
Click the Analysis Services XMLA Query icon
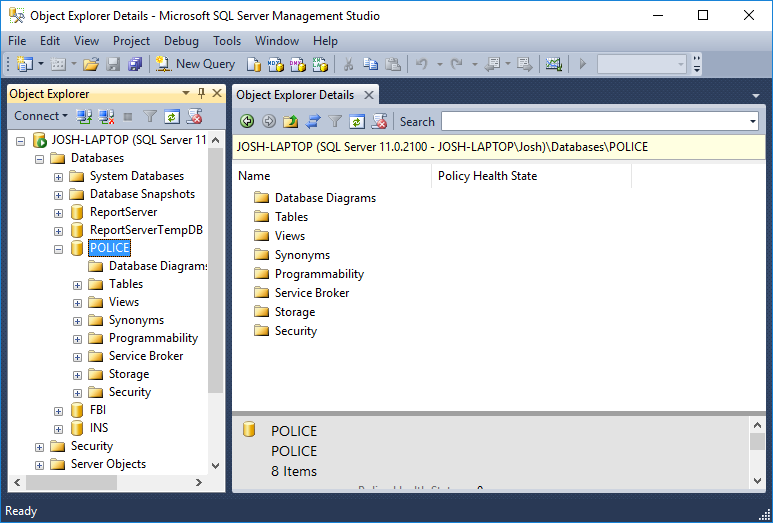[320, 65]
